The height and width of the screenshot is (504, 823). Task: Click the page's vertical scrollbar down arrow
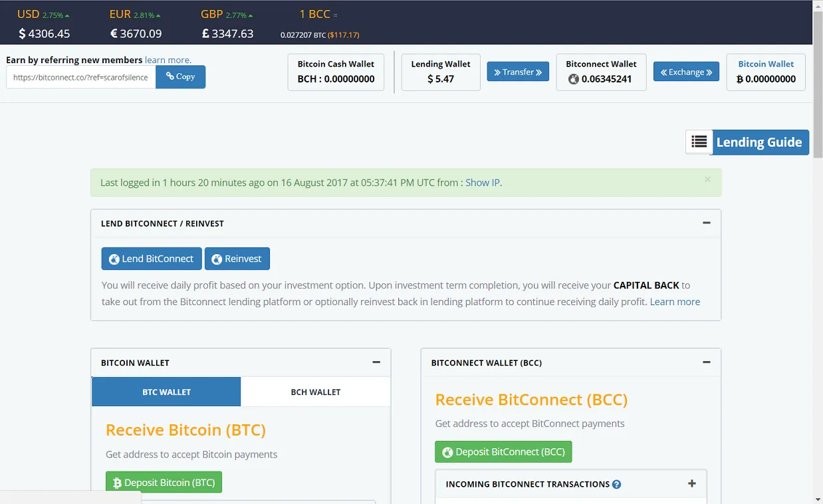pyautogui.click(x=818, y=499)
